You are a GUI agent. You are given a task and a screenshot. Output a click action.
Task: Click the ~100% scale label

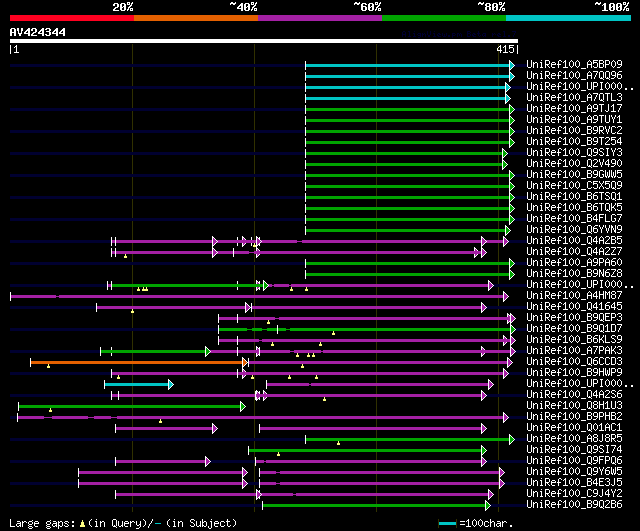(x=611, y=7)
